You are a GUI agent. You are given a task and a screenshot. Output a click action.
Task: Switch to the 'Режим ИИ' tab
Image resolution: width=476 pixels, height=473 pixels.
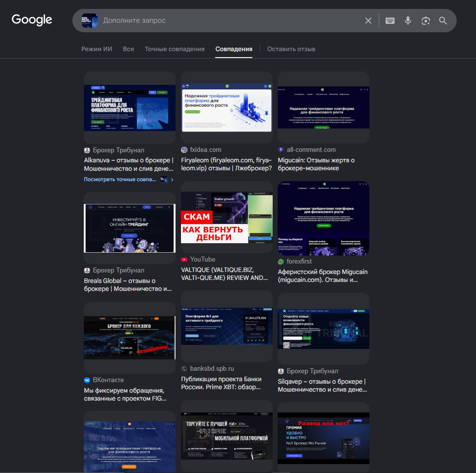tap(97, 49)
